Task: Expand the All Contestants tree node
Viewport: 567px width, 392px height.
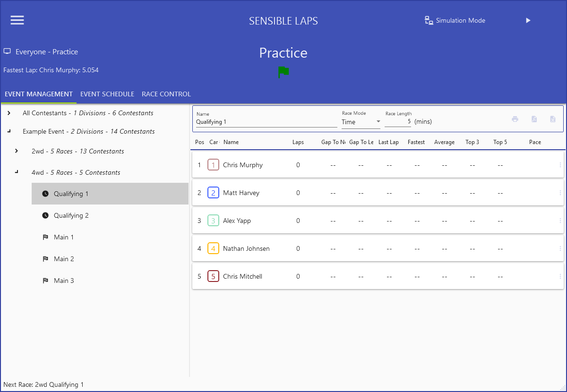Action: click(9, 113)
